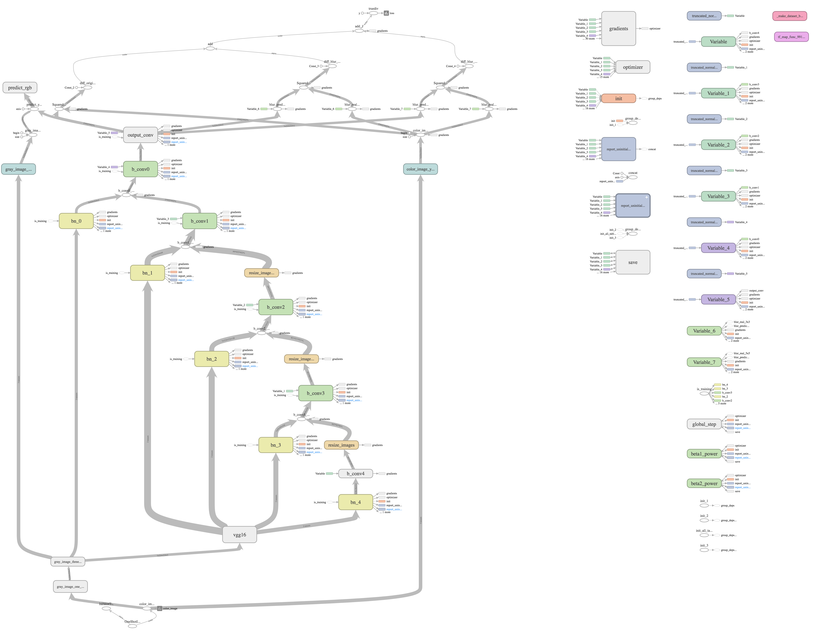Click the output_conv node
Image resolution: width=830 pixels, height=644 pixels.
pos(140,135)
